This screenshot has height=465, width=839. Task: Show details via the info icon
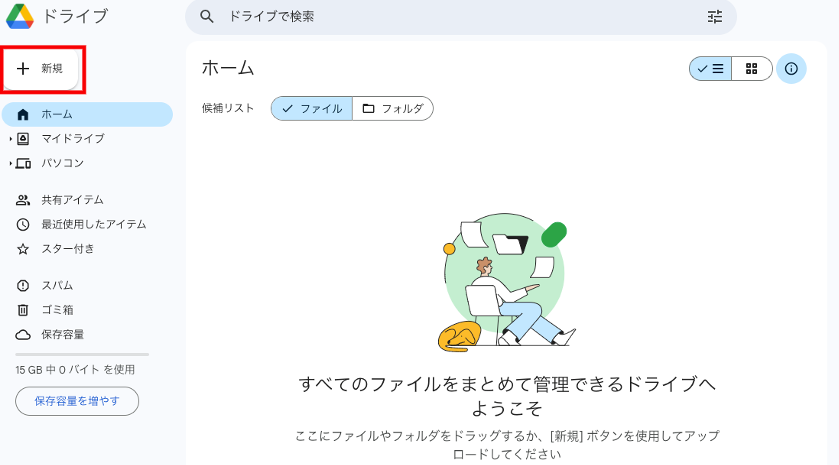pos(791,68)
